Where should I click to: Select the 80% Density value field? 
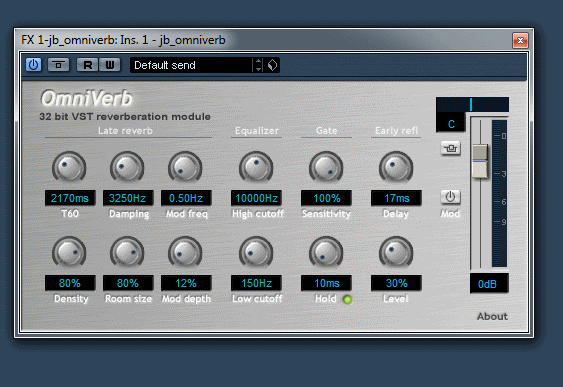tap(70, 283)
